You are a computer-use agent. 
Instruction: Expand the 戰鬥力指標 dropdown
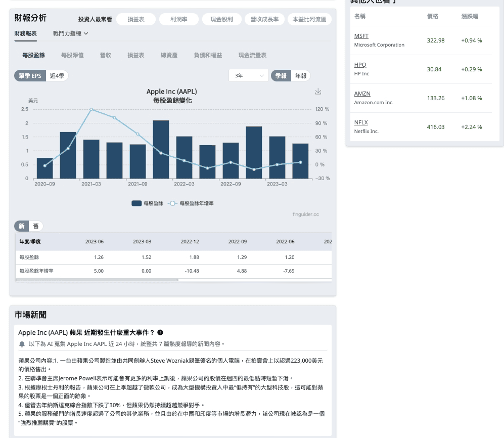pyautogui.click(x=70, y=33)
